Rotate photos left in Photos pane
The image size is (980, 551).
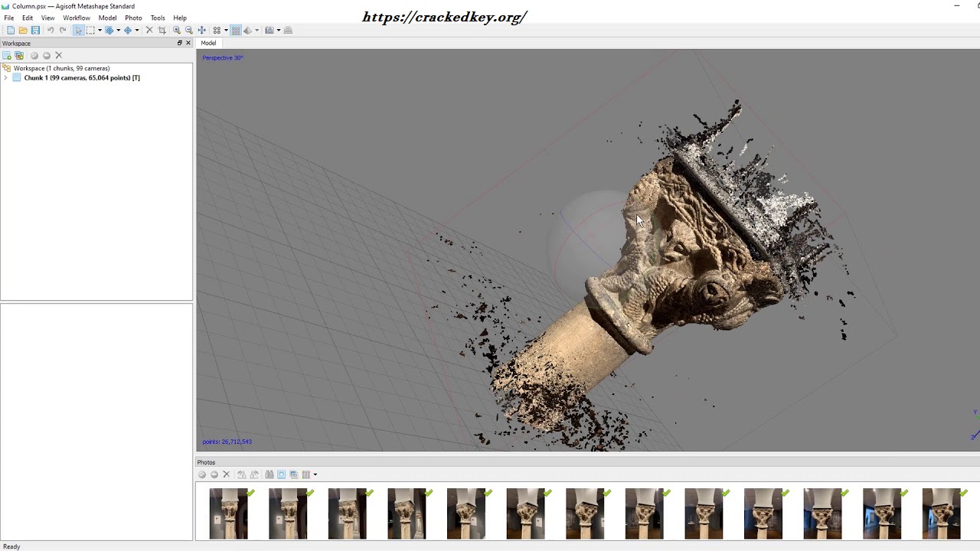tap(241, 474)
